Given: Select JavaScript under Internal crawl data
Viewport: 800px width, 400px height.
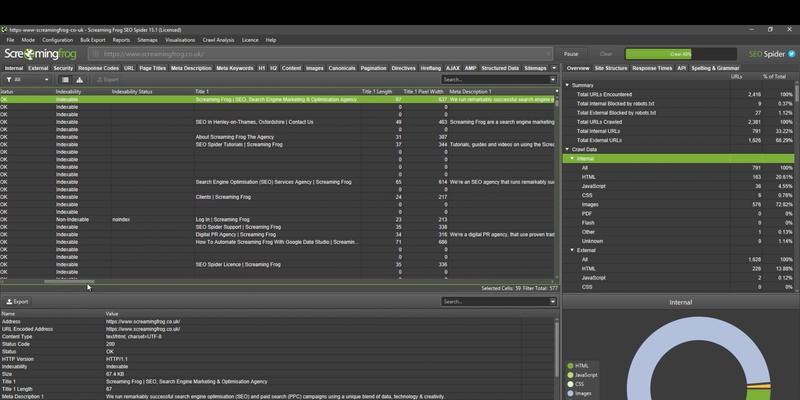Looking at the screenshot, I should pyautogui.click(x=679, y=186).
